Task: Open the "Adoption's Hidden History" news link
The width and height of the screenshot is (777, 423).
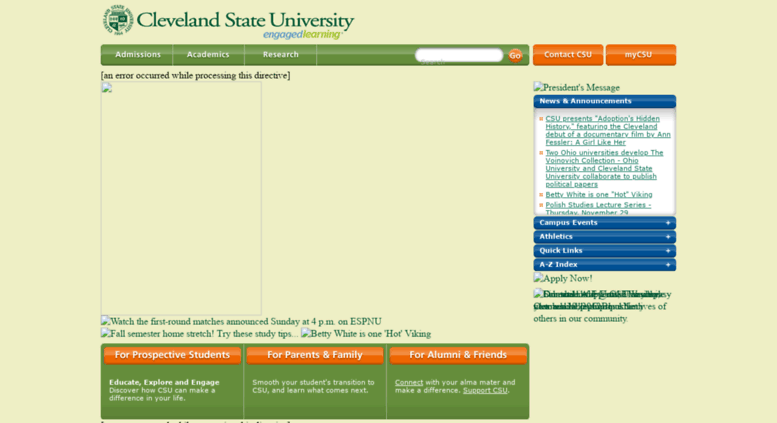Action: (608, 130)
